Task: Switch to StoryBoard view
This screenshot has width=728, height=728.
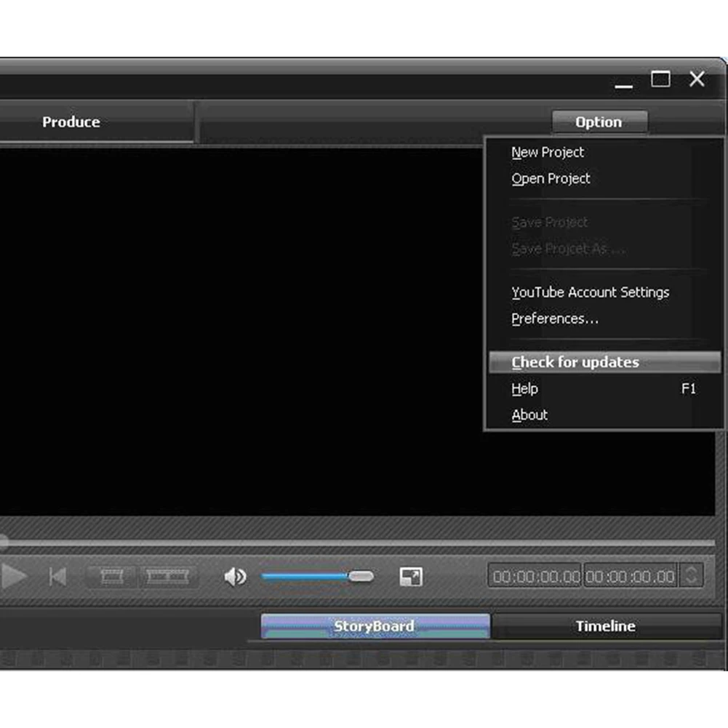Action: (375, 626)
